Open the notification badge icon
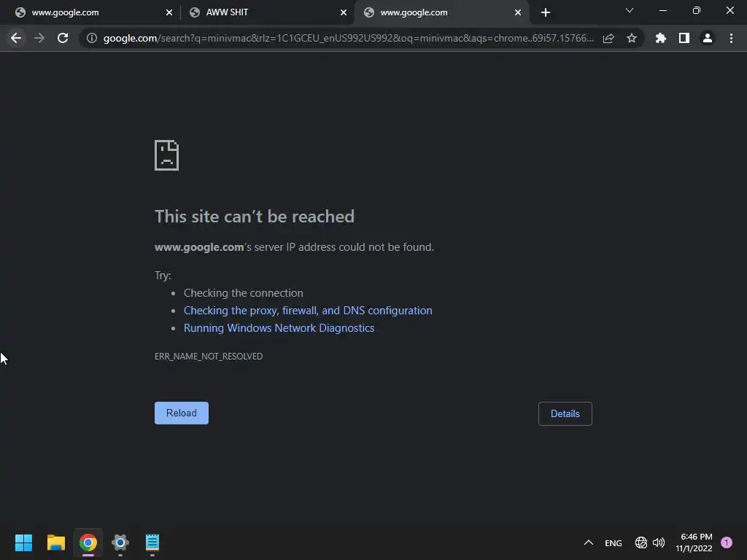This screenshot has height=560, width=747. [727, 542]
